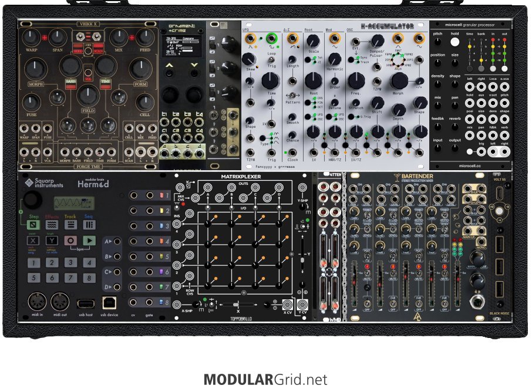The width and height of the screenshot is (532, 392).
Task: Flip the right toggle switch atop VHIKK X
Action: (x=97, y=36)
